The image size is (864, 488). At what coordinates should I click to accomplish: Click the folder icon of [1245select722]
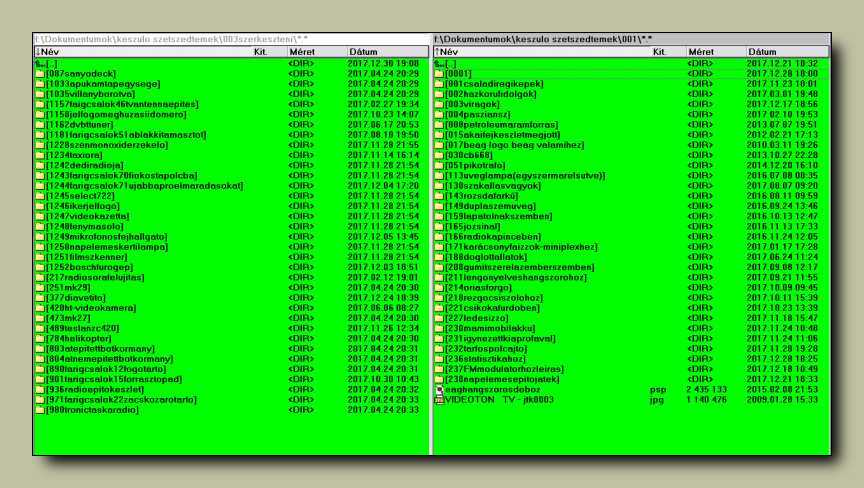39,196
